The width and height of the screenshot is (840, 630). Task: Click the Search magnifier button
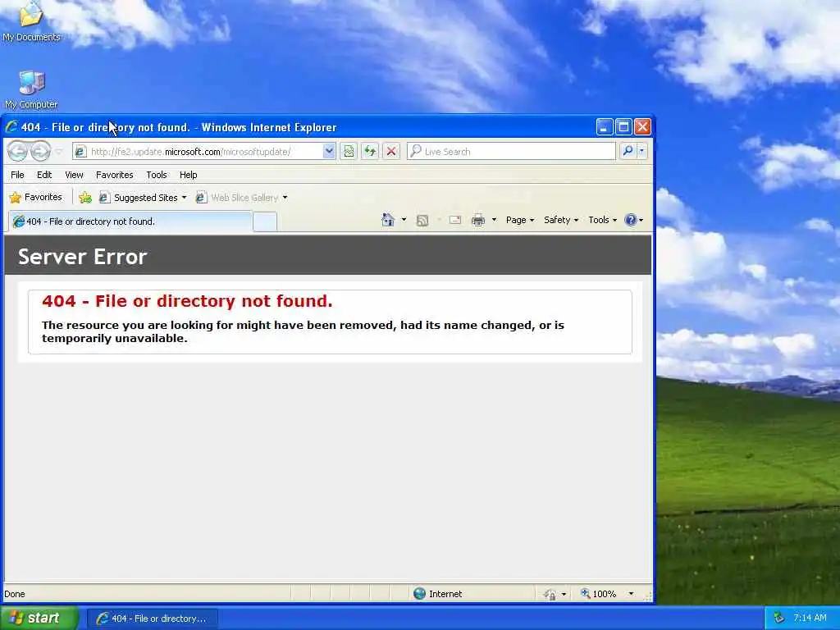point(628,152)
